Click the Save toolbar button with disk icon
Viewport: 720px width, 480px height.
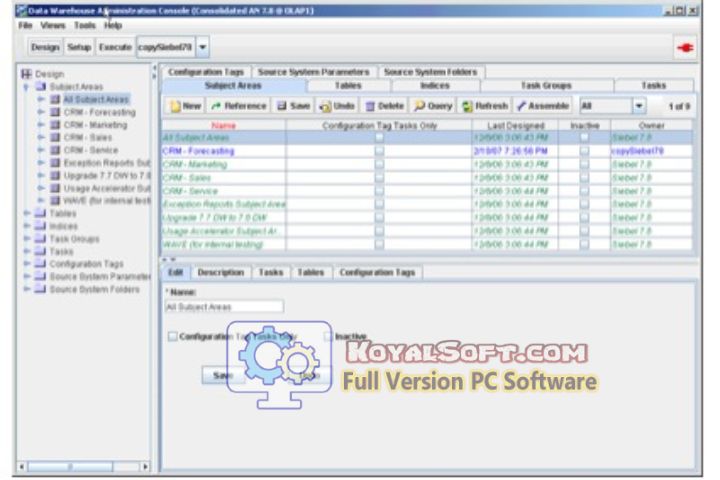pos(293,106)
